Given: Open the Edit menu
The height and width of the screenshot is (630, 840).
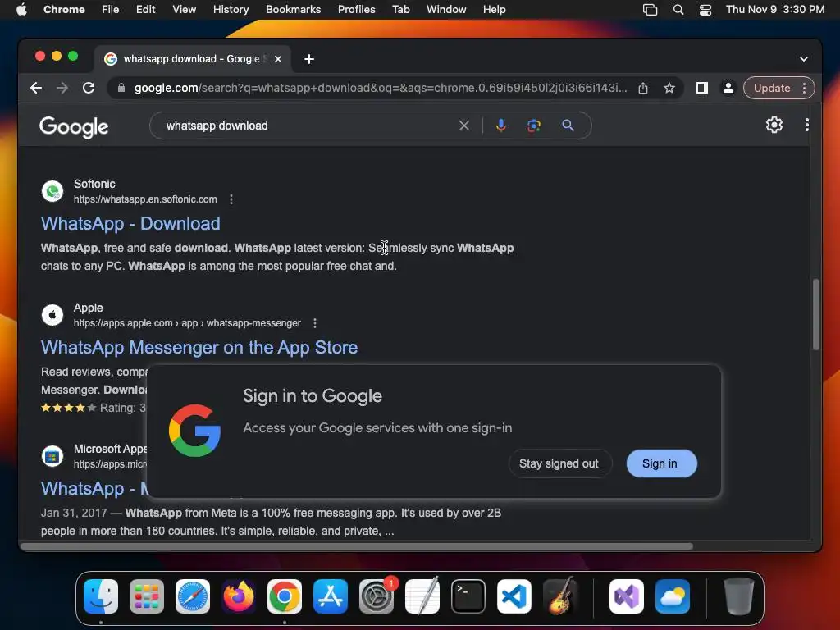Looking at the screenshot, I should 145,10.
